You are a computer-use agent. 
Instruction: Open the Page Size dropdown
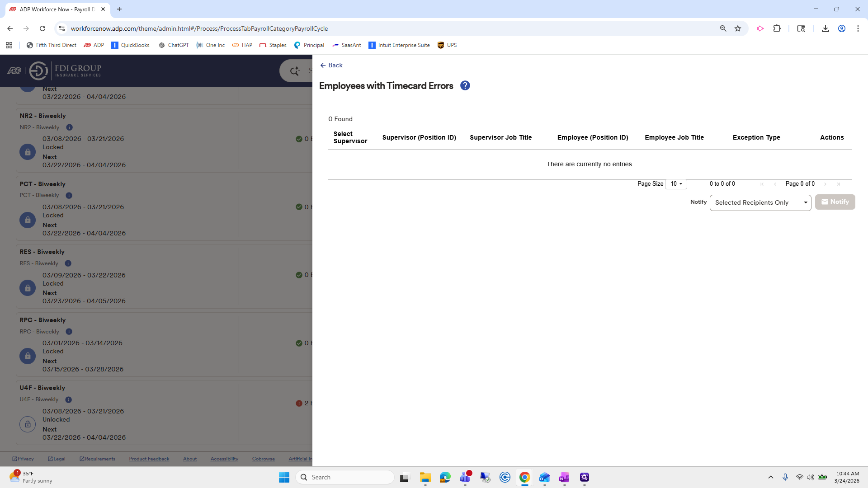[x=676, y=184]
